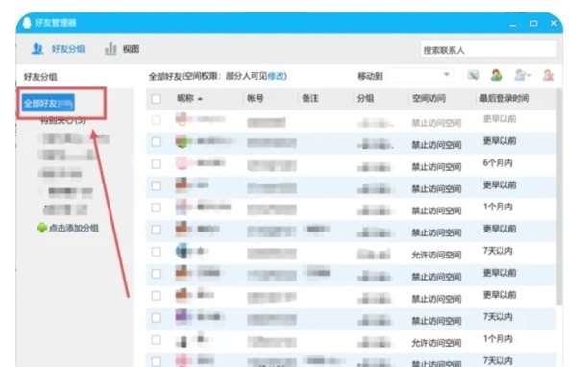
Task: Check the row with 1个月内 and 允许访问空间
Action: coord(156,340)
